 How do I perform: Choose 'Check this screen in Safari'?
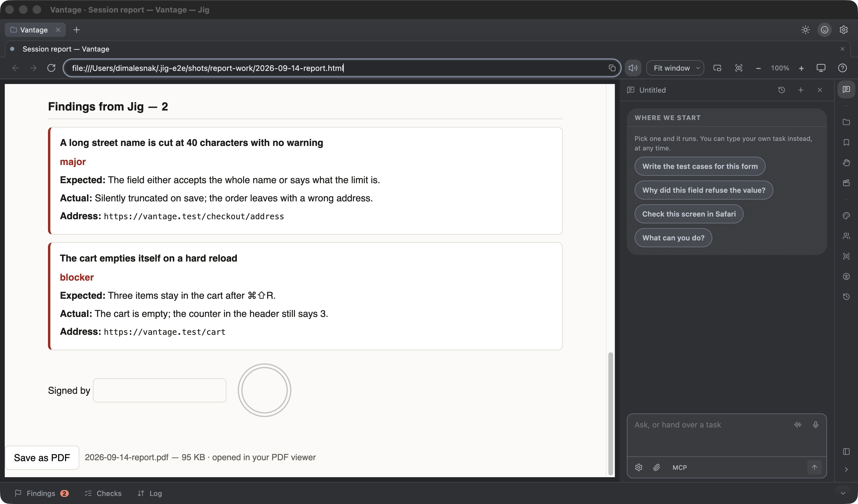[688, 214]
